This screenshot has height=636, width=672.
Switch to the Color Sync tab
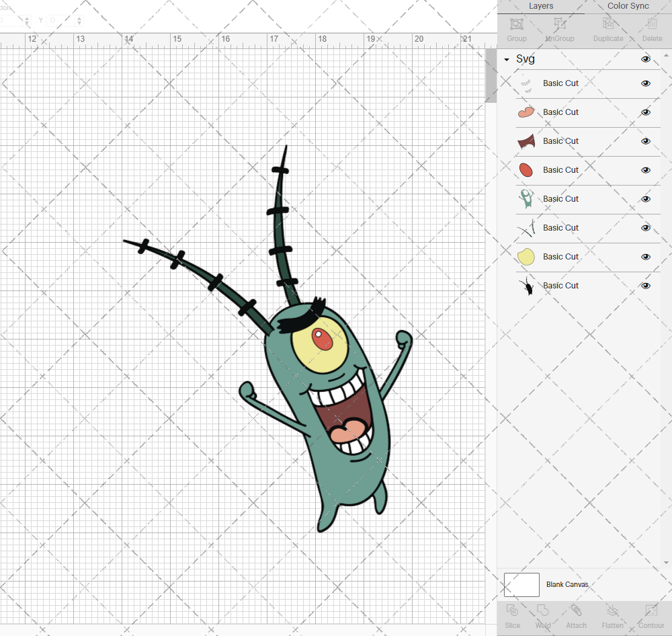628,6
